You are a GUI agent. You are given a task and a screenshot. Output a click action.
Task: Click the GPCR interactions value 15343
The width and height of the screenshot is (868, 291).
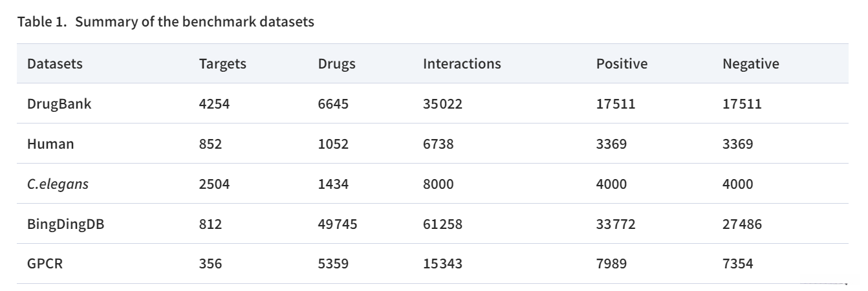[x=442, y=264]
